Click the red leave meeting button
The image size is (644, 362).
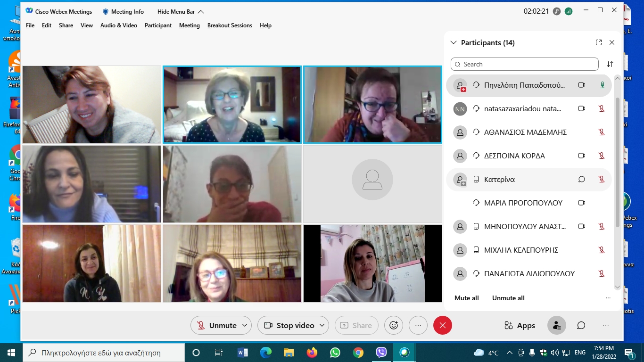coord(442,325)
